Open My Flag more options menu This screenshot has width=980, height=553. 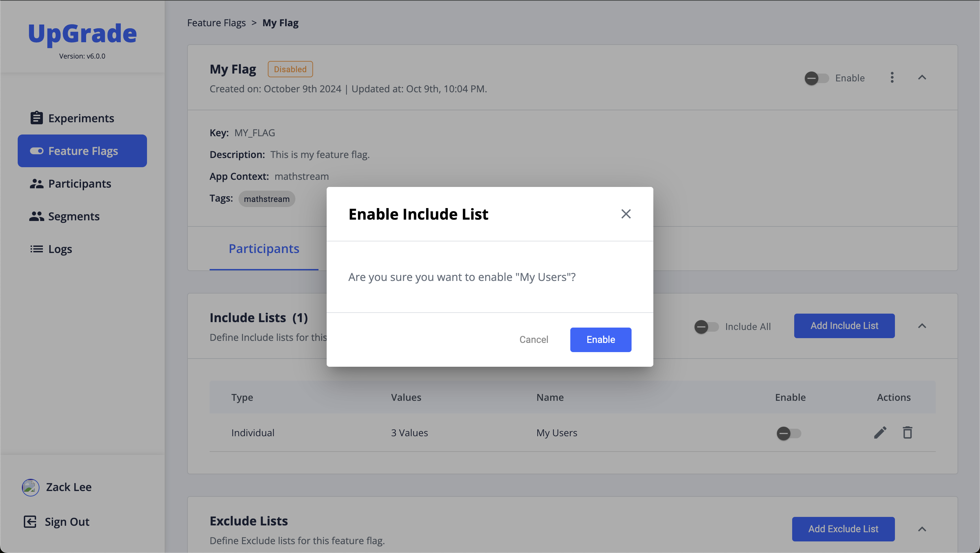[892, 78]
